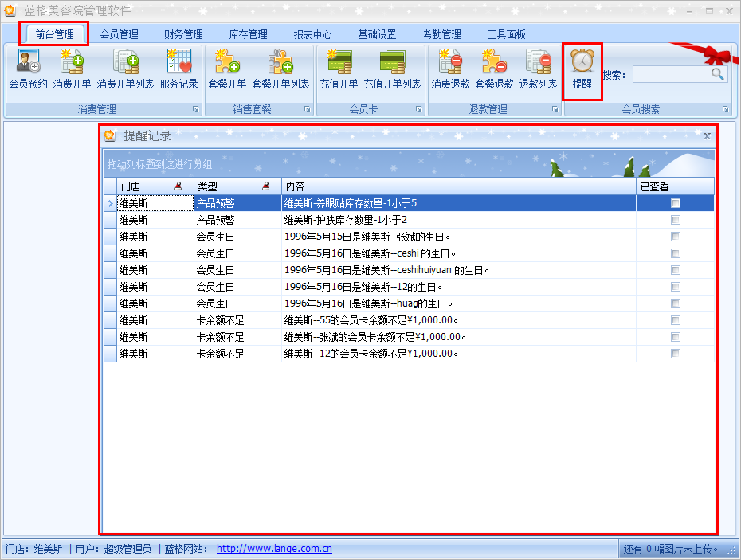Click 还有 0 幅图片未上传 status text
Viewport: 741px width, 560px height.
(x=670, y=549)
